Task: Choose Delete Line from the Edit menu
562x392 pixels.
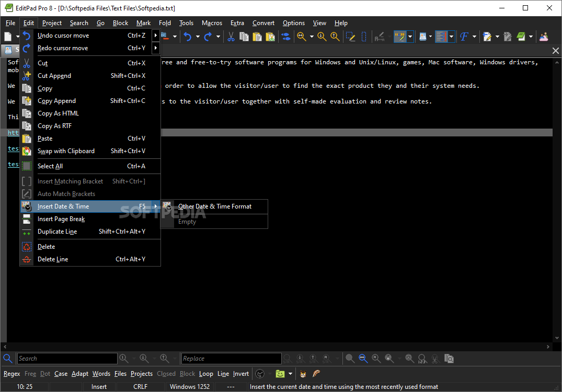Action: [90, 259]
